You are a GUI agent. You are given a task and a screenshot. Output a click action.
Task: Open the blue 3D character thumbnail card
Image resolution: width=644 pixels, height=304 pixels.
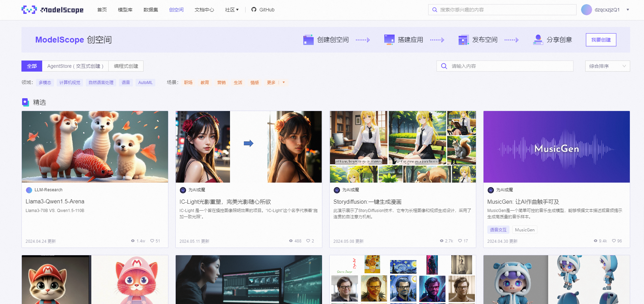click(556, 279)
